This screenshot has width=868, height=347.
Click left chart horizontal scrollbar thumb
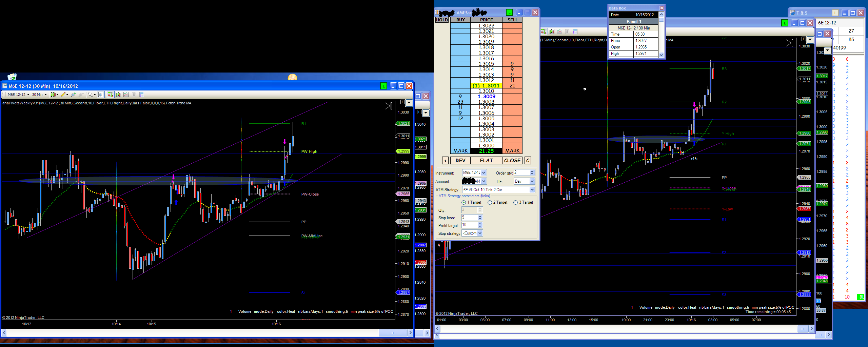coord(393,333)
